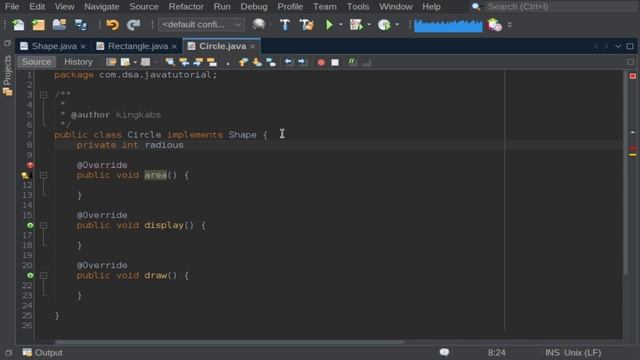The width and height of the screenshot is (640, 360).
Task: Run the project with the green arrow
Action: (x=329, y=25)
